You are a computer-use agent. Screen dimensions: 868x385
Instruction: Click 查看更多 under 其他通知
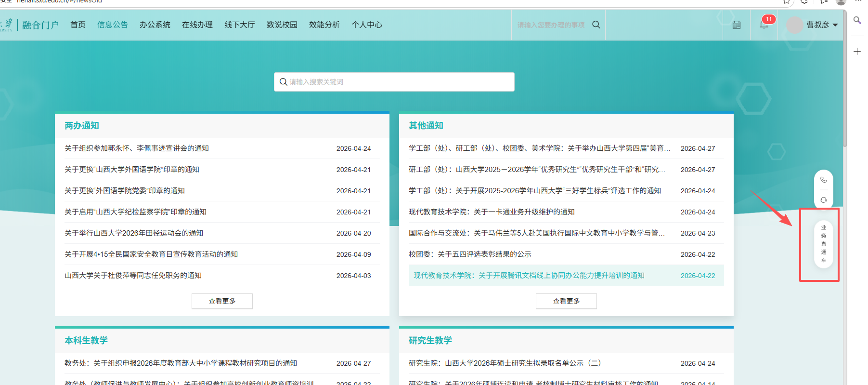[566, 301]
